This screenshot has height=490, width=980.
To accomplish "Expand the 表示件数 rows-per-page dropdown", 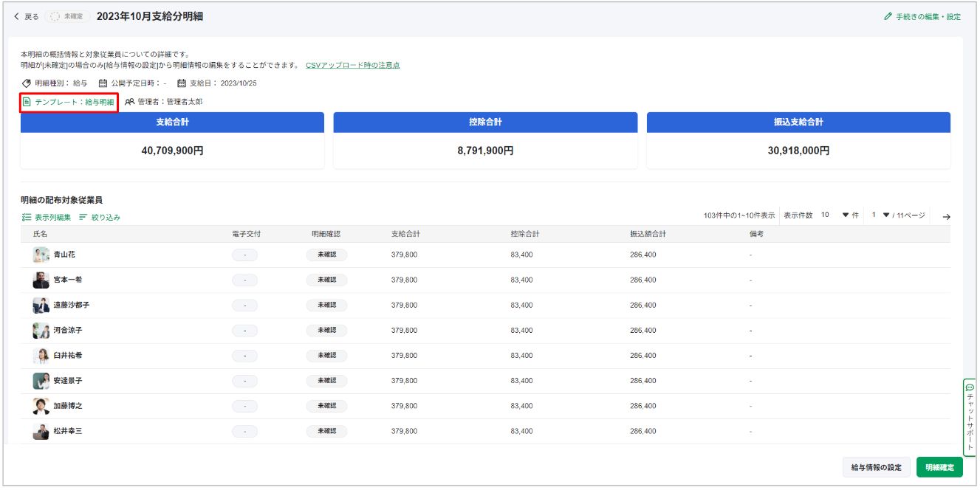I will (x=846, y=215).
